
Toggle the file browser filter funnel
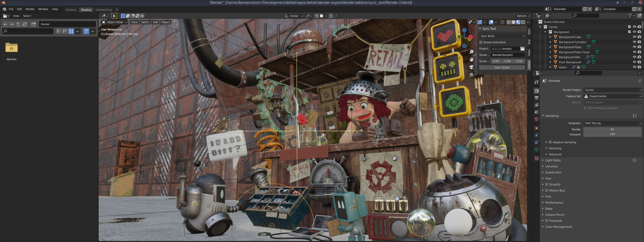tap(86, 31)
